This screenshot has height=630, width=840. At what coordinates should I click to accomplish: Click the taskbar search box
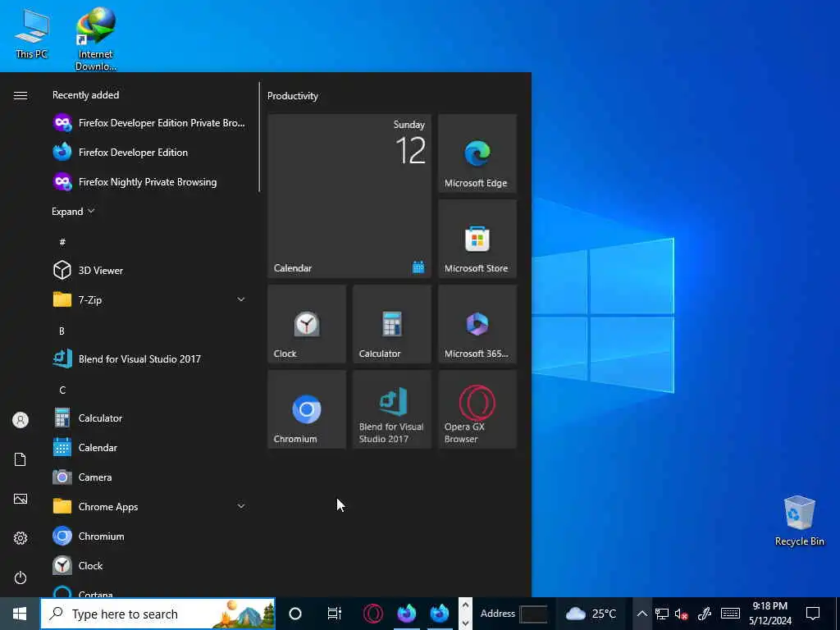(x=157, y=614)
